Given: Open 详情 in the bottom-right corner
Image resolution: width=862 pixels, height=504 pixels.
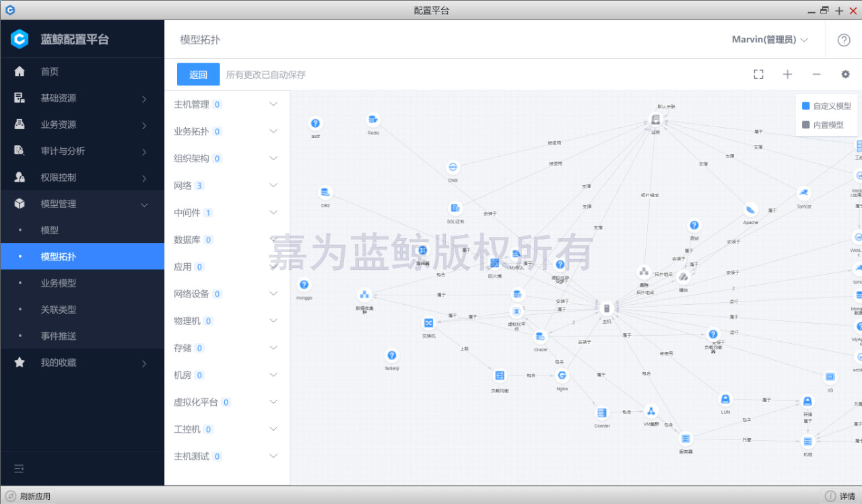Looking at the screenshot, I should pyautogui.click(x=840, y=497).
